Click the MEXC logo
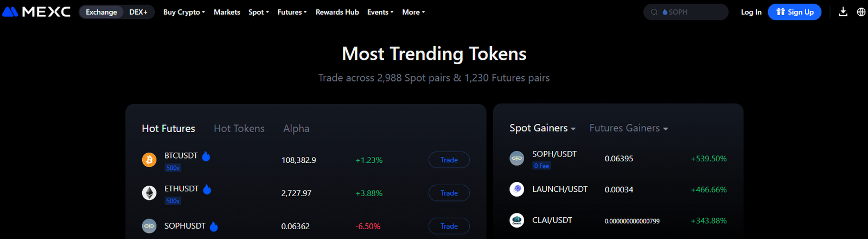Screen dimensions: 868x239 pos(36,12)
